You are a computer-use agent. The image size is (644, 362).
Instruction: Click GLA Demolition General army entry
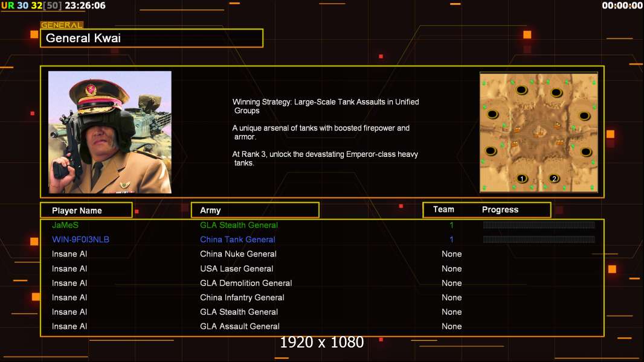coord(246,283)
